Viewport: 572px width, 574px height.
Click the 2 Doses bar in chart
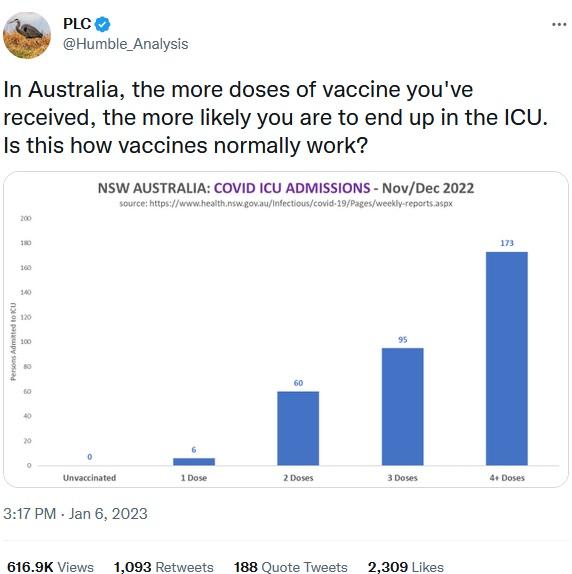click(x=298, y=428)
